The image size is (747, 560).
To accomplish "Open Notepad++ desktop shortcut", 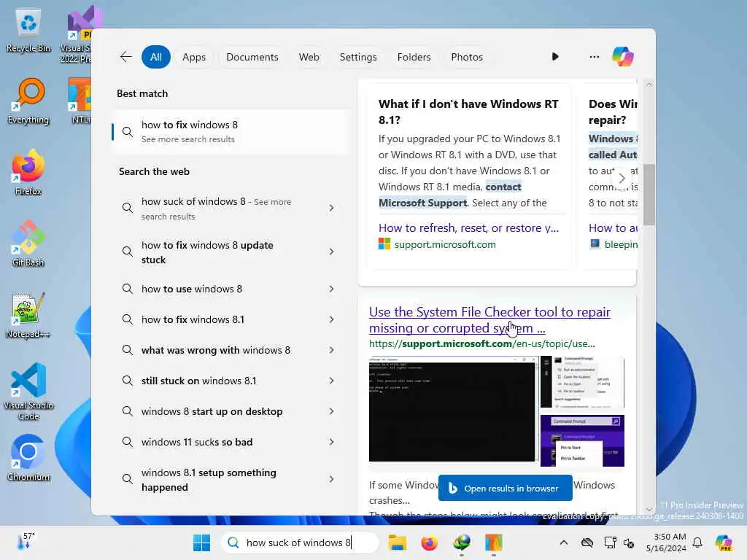I will point(28,315).
